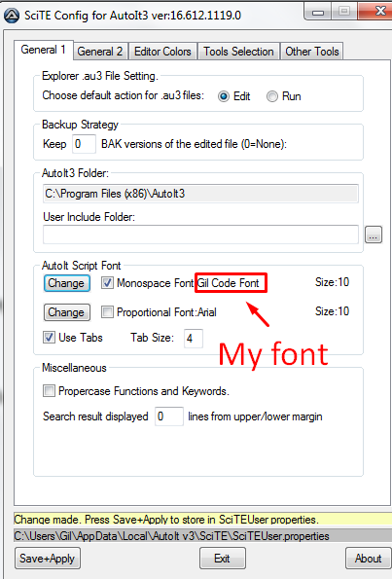Enable the Proportional Font checkbox

(x=107, y=312)
